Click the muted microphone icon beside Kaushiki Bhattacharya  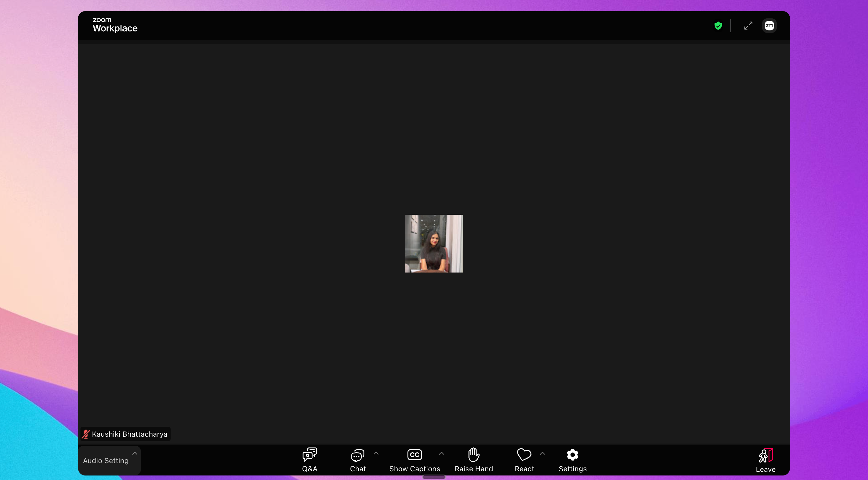click(x=86, y=434)
